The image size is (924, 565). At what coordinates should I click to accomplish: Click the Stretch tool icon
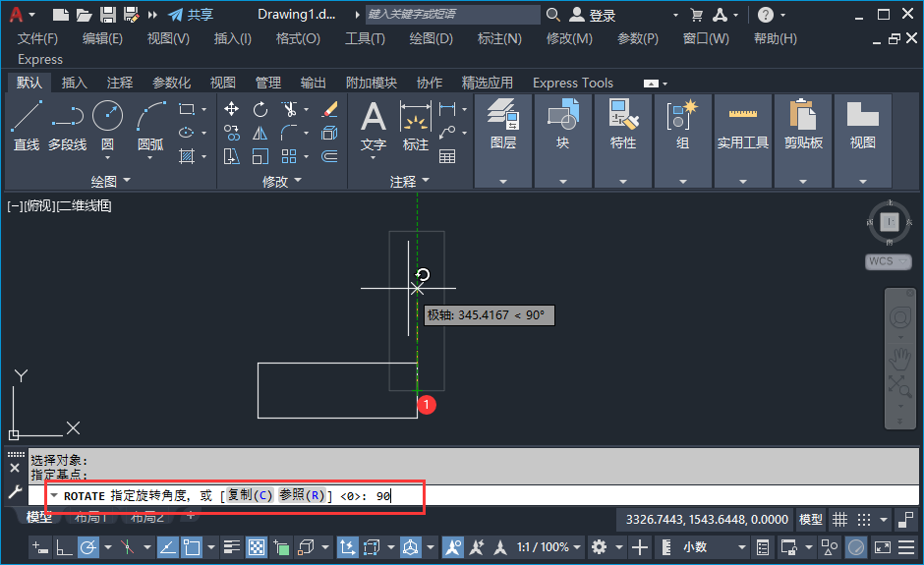[x=232, y=156]
